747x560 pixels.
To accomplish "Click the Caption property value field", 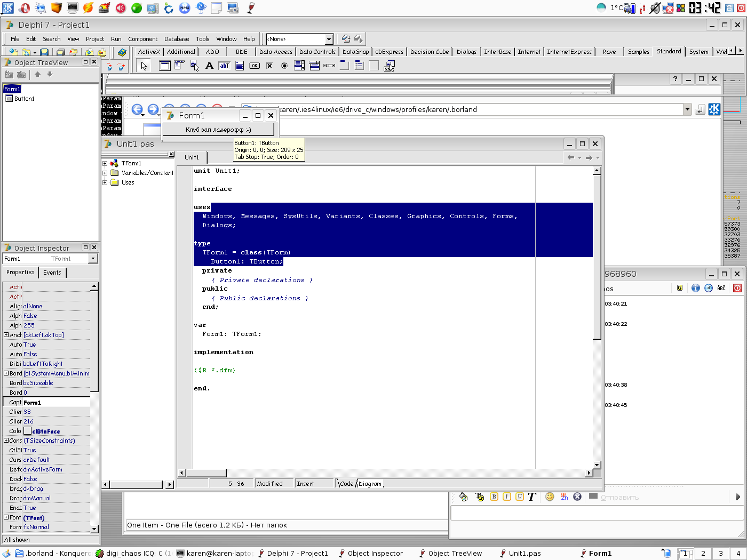I will tap(56, 402).
